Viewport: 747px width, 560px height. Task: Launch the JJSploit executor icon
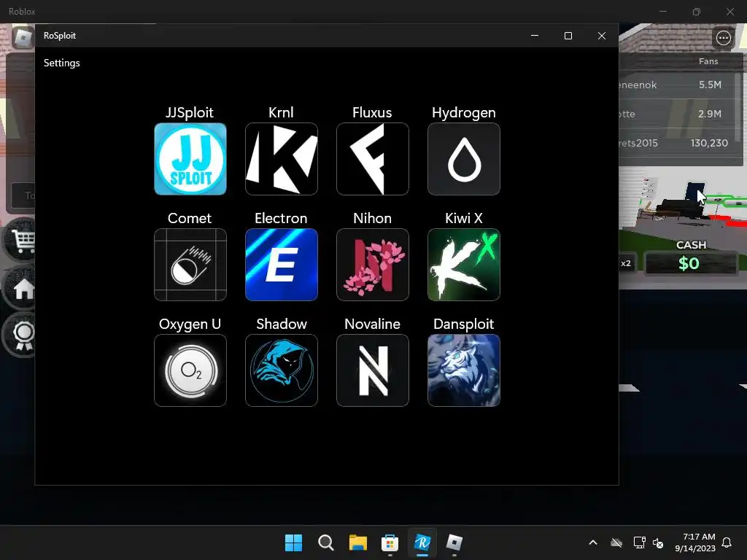pos(190,159)
